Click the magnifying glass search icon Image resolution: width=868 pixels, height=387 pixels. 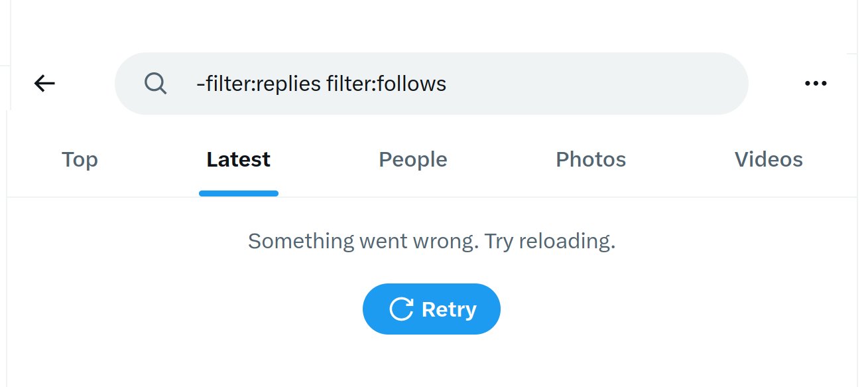(155, 84)
